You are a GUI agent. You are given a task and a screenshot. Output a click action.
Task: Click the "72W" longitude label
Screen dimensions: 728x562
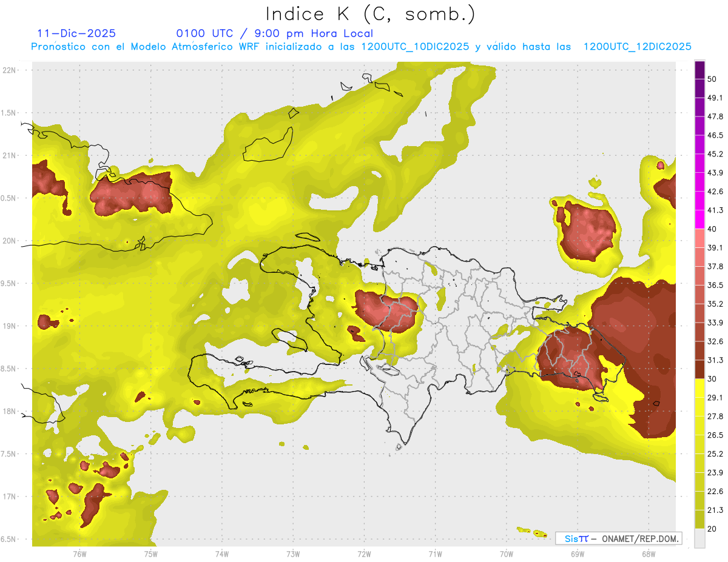364,554
